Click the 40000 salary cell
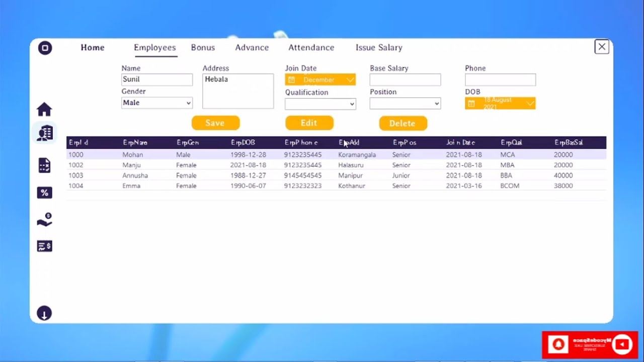 (563, 175)
